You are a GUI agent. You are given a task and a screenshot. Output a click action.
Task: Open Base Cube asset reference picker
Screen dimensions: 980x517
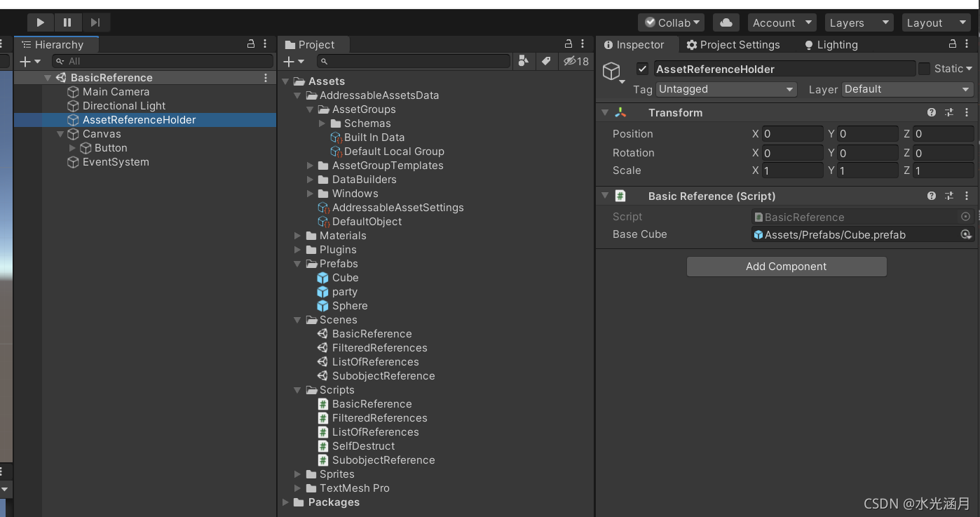[x=966, y=234]
